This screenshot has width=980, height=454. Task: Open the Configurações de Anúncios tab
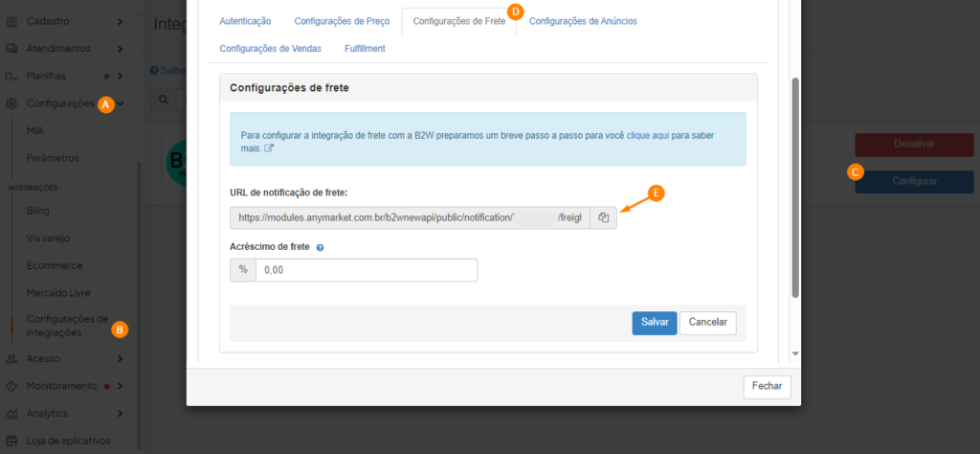point(583,21)
